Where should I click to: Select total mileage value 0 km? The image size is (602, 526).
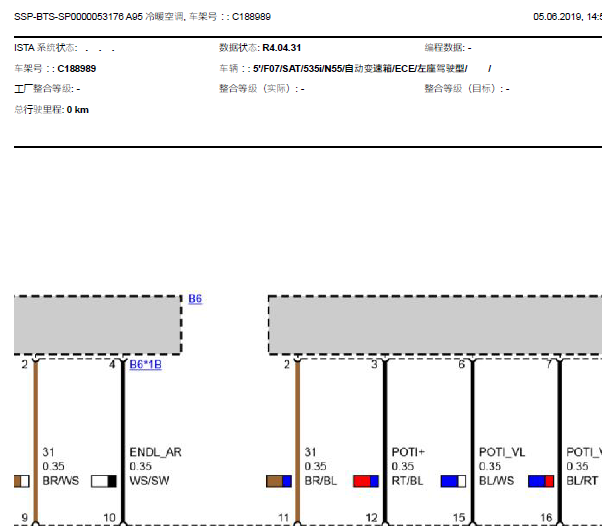(78, 110)
